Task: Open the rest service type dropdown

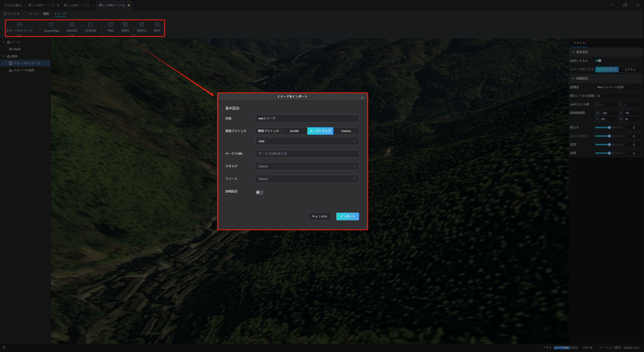Action: coord(307,141)
